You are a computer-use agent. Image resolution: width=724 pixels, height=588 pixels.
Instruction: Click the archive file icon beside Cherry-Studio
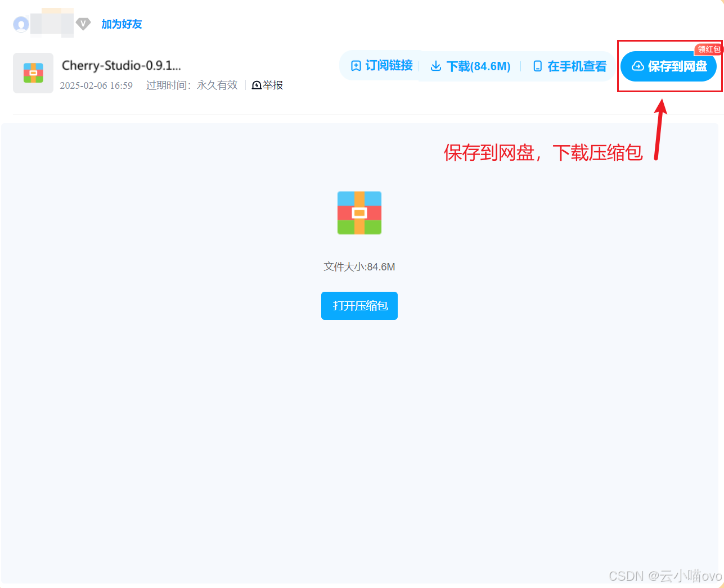33,73
